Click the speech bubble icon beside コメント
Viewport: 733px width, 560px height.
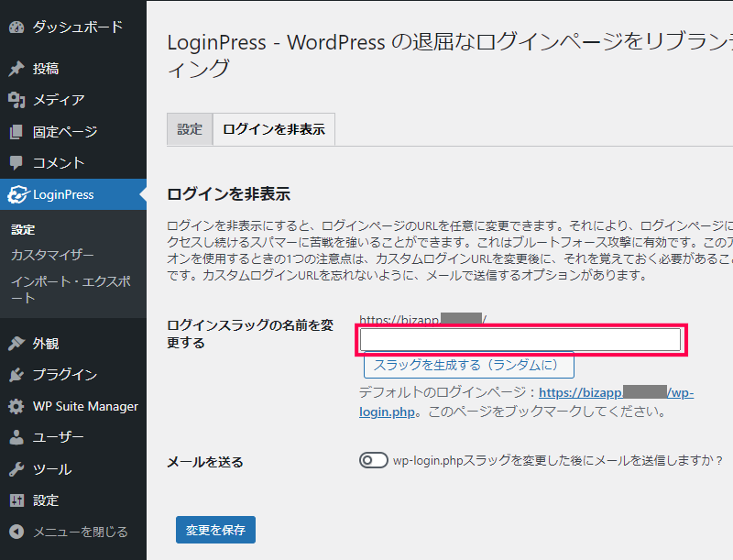pyautogui.click(x=16, y=162)
